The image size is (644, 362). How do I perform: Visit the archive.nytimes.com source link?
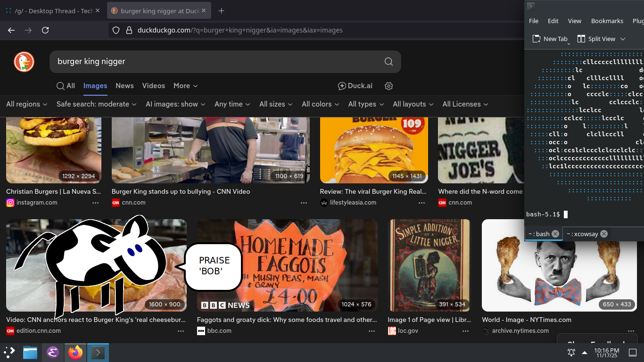(x=520, y=331)
